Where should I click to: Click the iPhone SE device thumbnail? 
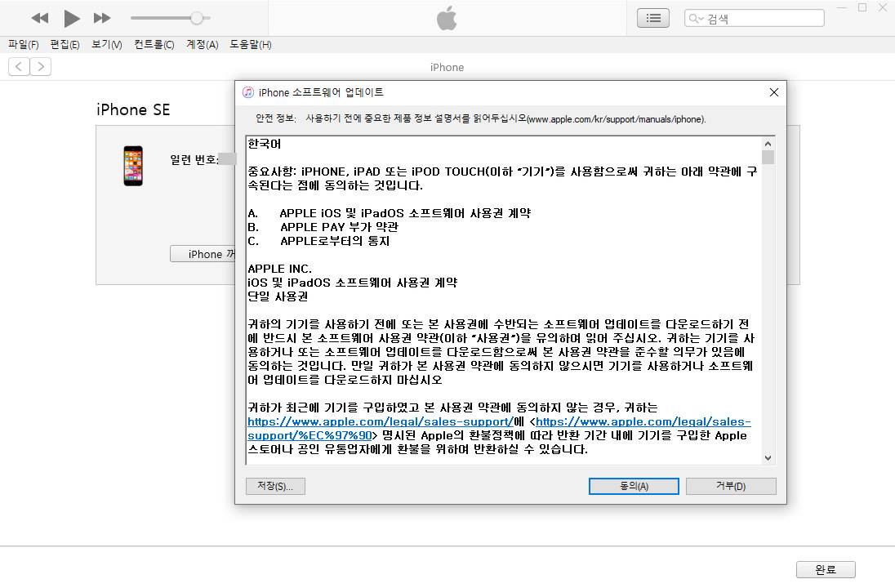pos(133,166)
